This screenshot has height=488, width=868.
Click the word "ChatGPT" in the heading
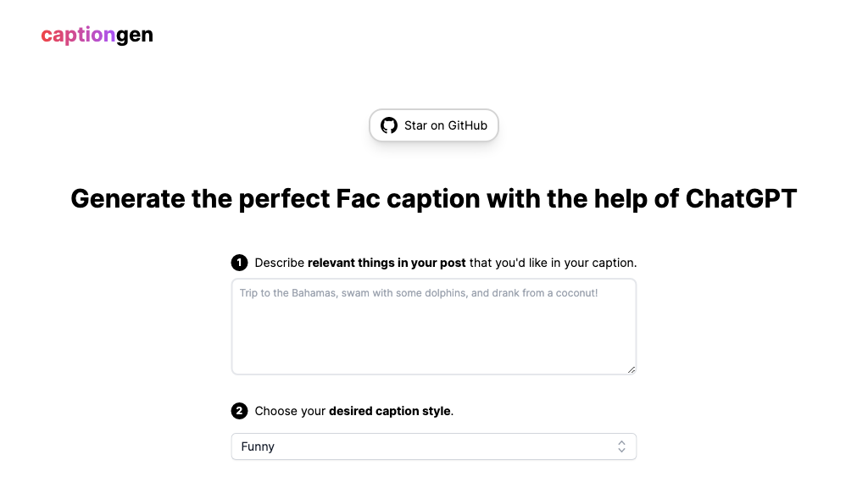741,198
